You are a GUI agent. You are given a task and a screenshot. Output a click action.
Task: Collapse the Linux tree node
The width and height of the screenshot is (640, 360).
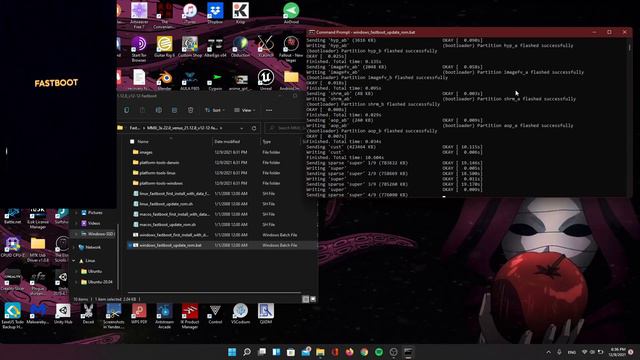(74, 260)
